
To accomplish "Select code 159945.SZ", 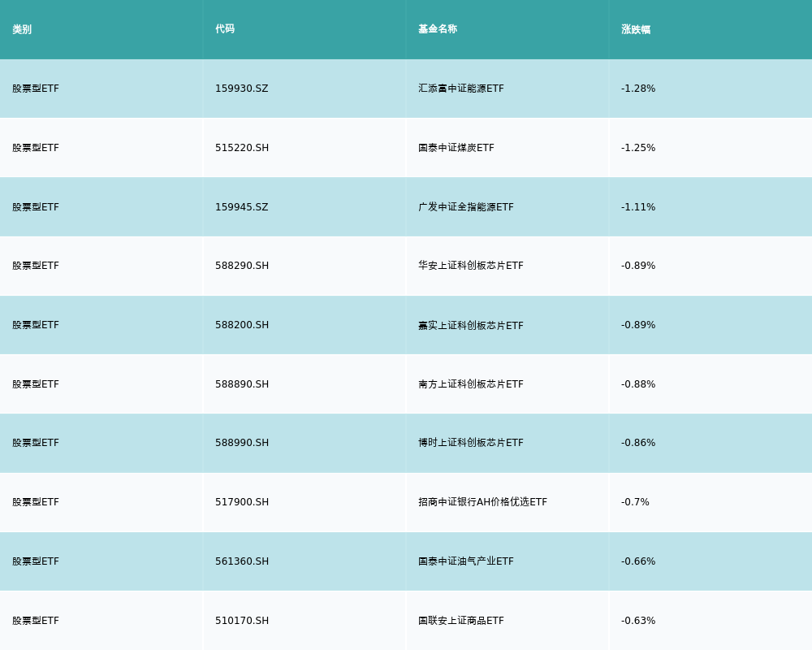I will [242, 207].
